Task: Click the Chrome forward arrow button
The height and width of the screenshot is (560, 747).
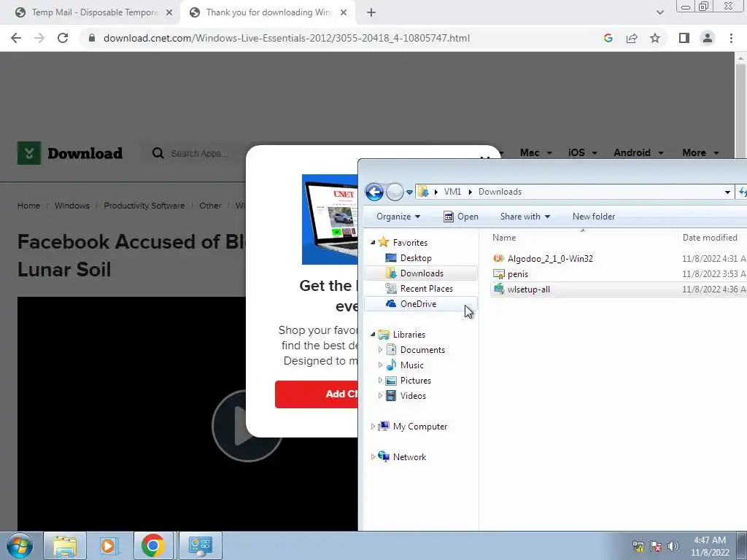Action: click(39, 38)
